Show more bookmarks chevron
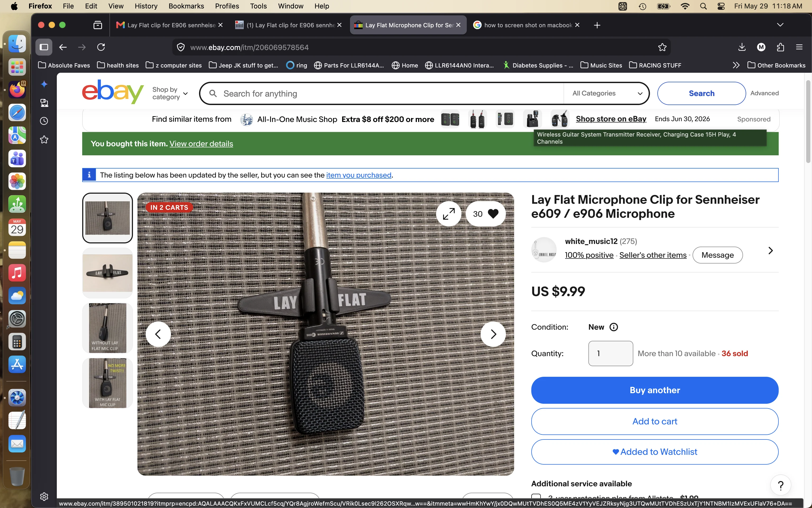 click(x=736, y=65)
